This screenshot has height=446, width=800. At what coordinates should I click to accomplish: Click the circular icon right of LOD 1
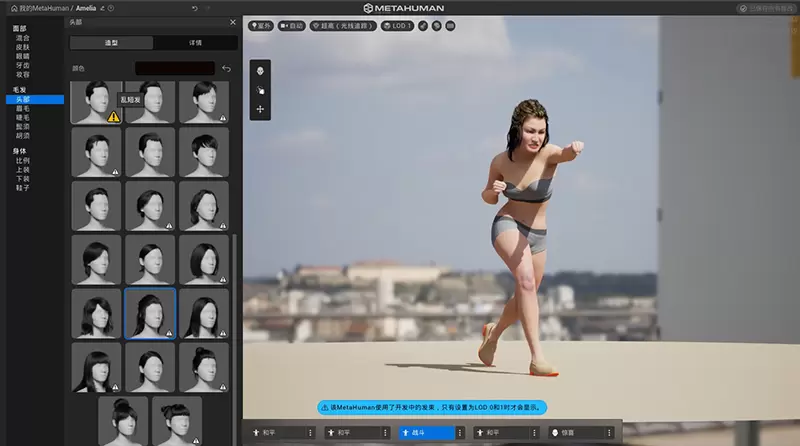423,25
